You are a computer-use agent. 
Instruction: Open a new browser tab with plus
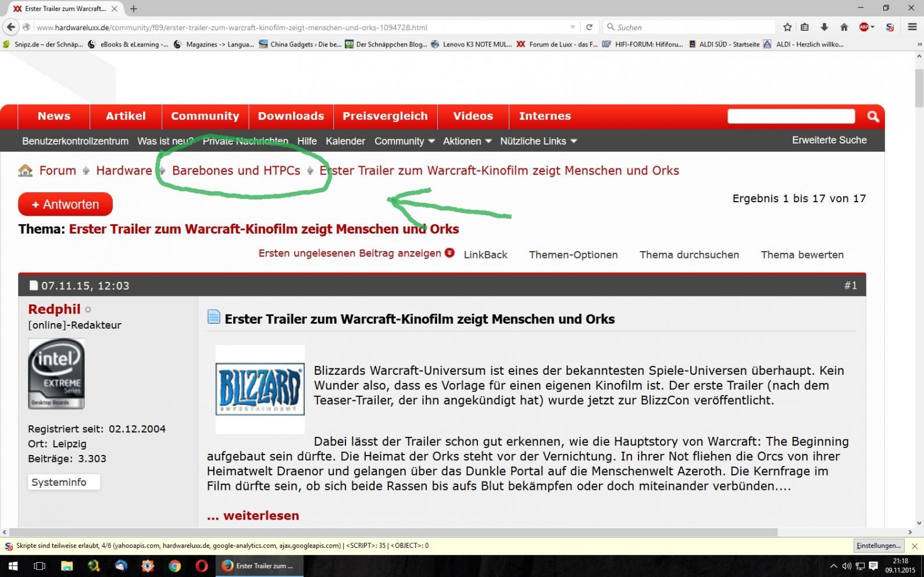[134, 9]
